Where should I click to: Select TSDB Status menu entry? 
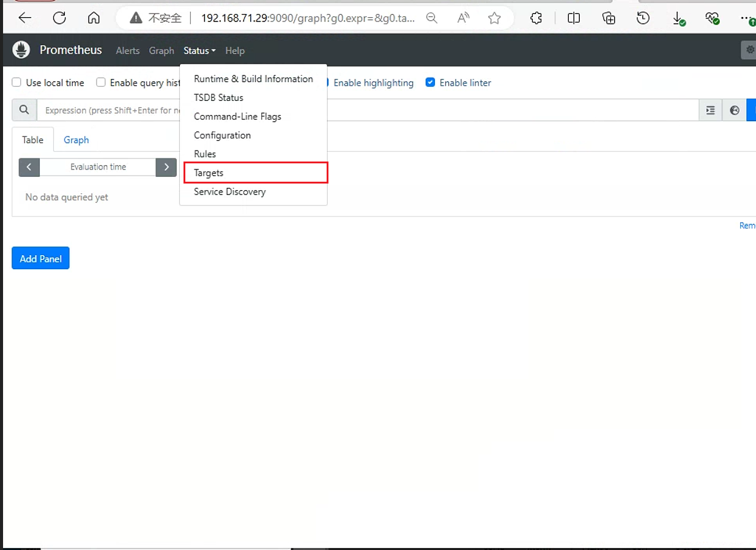253,98
